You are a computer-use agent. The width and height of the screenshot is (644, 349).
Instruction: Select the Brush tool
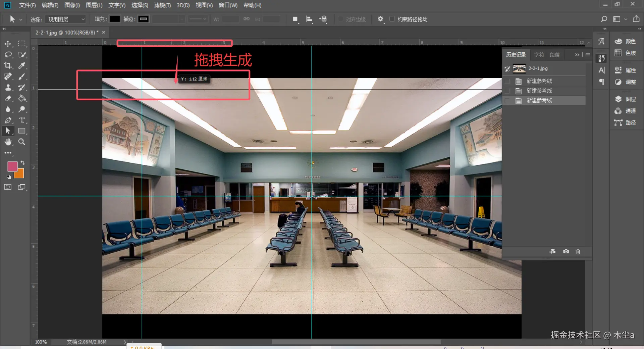click(22, 77)
